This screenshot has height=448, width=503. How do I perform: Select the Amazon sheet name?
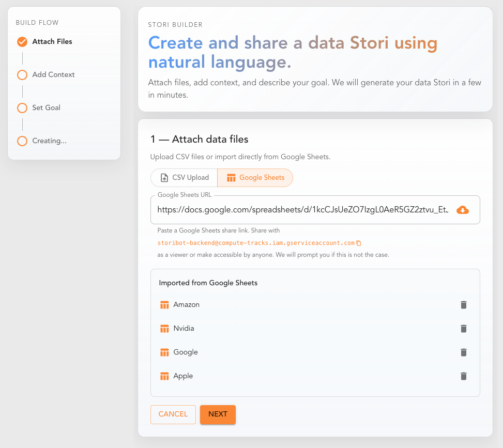click(x=187, y=305)
